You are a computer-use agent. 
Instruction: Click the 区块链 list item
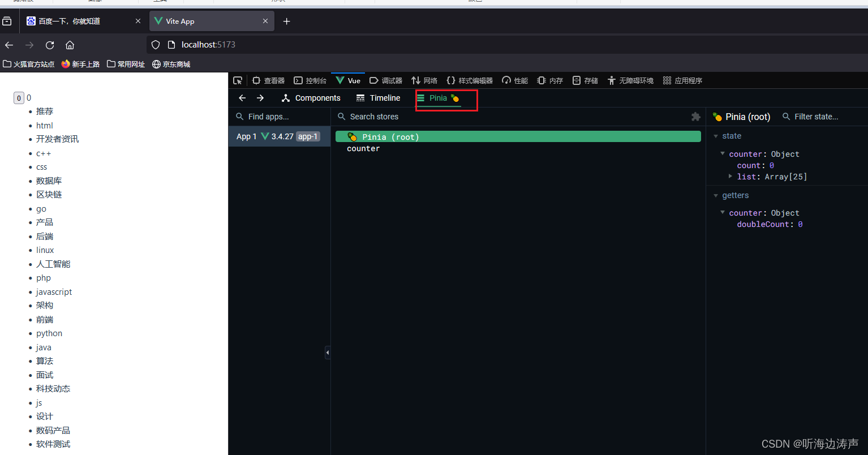[49, 195]
